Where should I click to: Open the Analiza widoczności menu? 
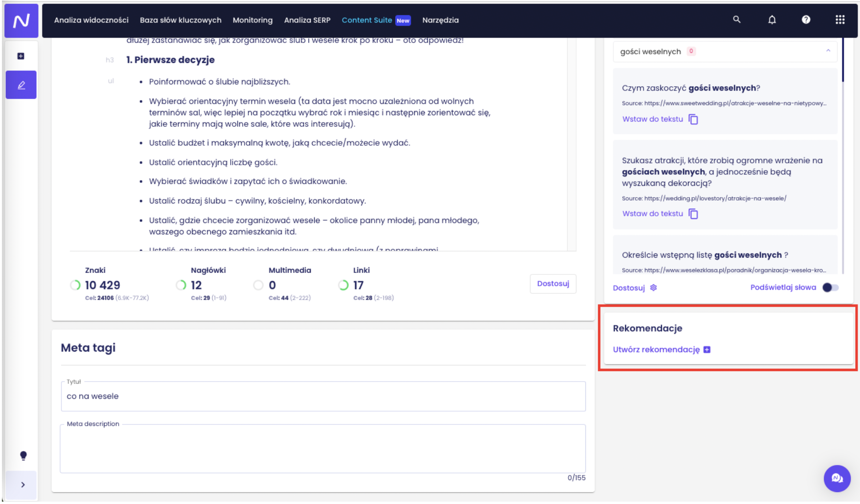click(x=91, y=20)
